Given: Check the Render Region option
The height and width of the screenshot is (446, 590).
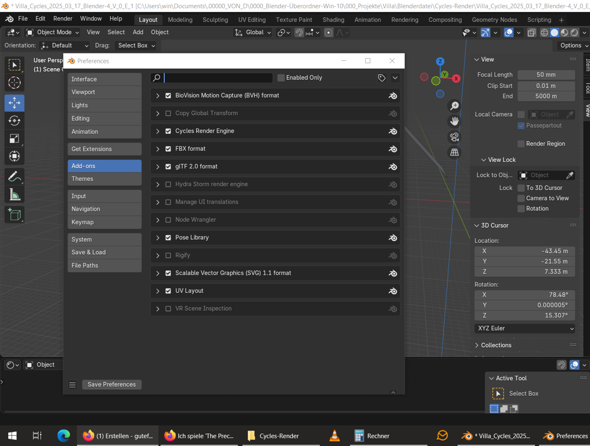Looking at the screenshot, I should [521, 144].
